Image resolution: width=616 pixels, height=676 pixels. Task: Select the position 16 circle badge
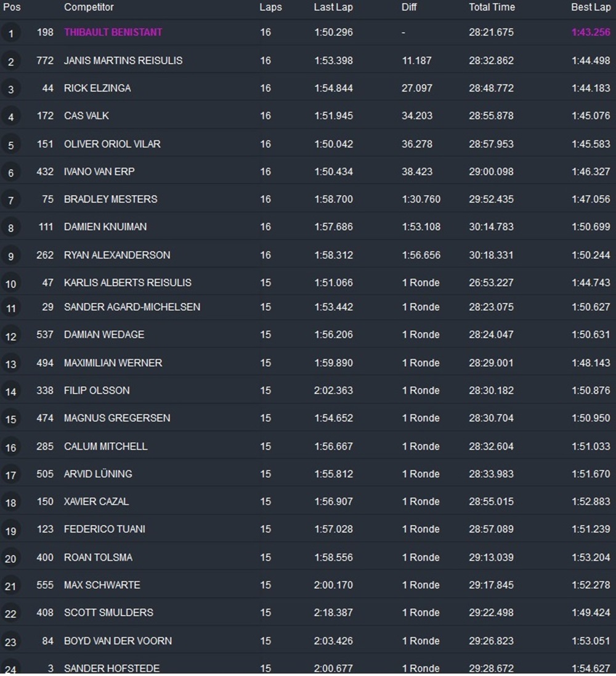tap(10, 448)
